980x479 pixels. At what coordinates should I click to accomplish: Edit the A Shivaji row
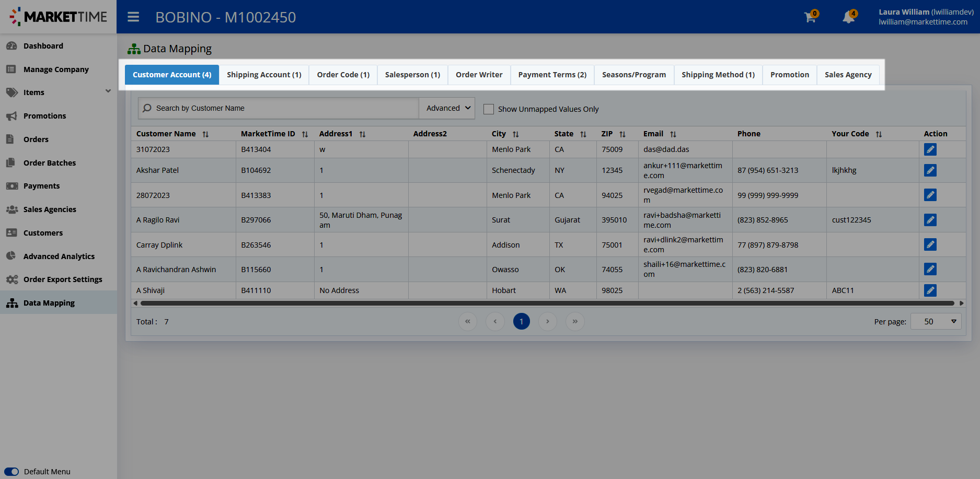(x=930, y=290)
